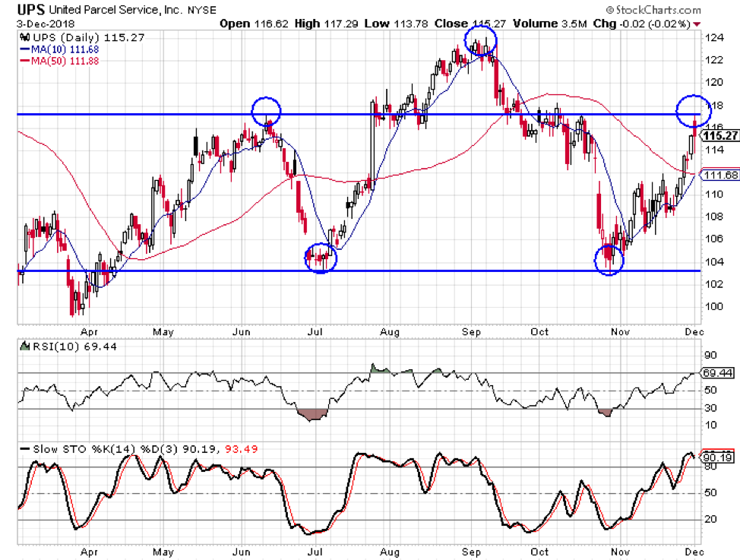Click the 69.44 tag on the RSI axis

click(718, 373)
